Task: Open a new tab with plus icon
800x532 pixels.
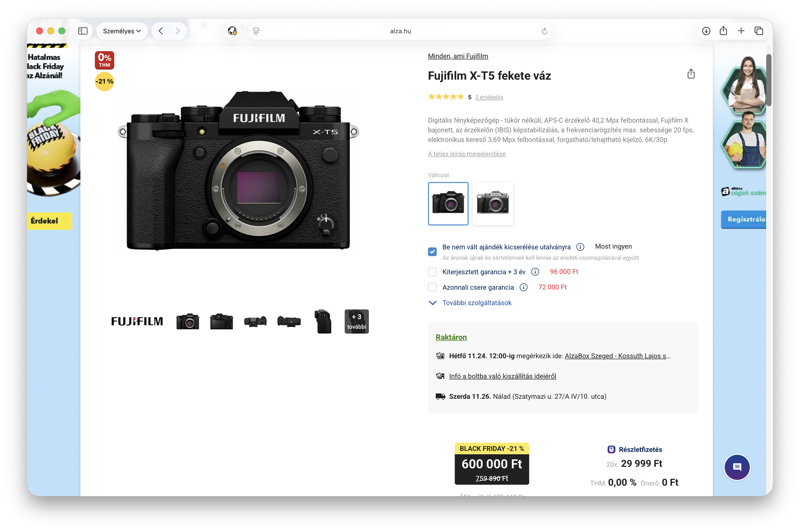Action: (741, 31)
